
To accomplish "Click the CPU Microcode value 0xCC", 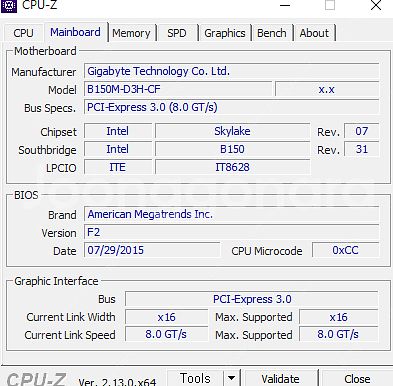I will click(x=345, y=250).
